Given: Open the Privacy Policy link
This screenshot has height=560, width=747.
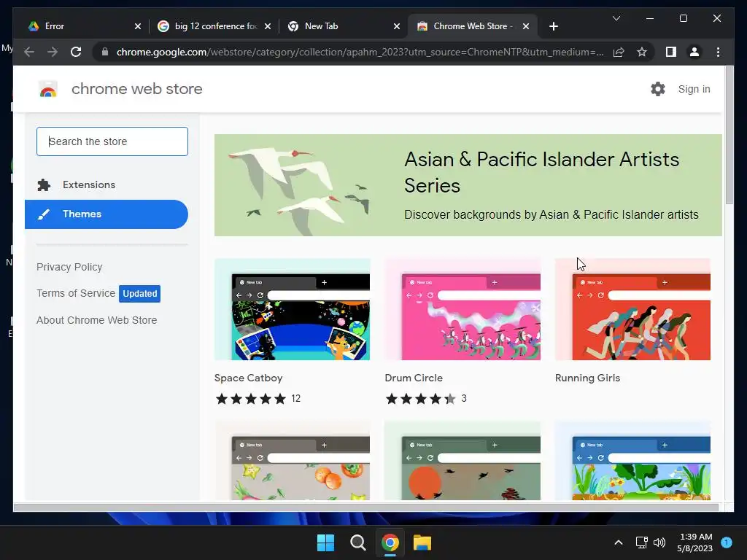Looking at the screenshot, I should click(x=69, y=267).
